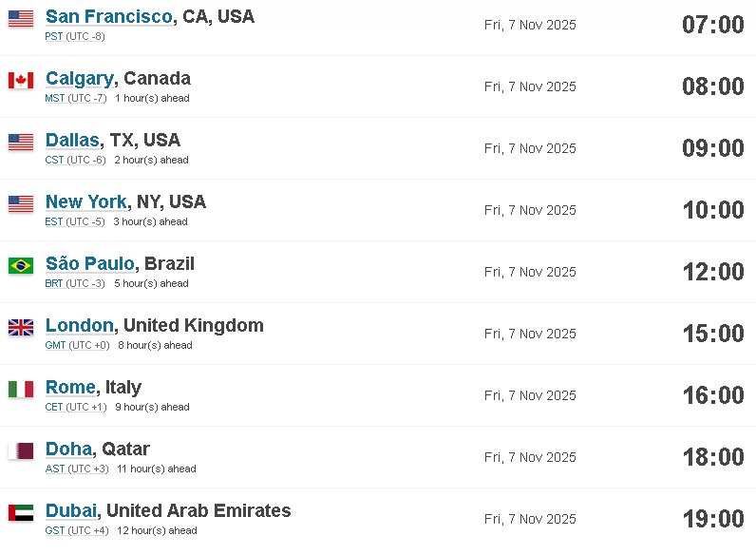Click the USA flag beside New York
Screen dimensions: 756x555
pyautogui.click(x=21, y=203)
